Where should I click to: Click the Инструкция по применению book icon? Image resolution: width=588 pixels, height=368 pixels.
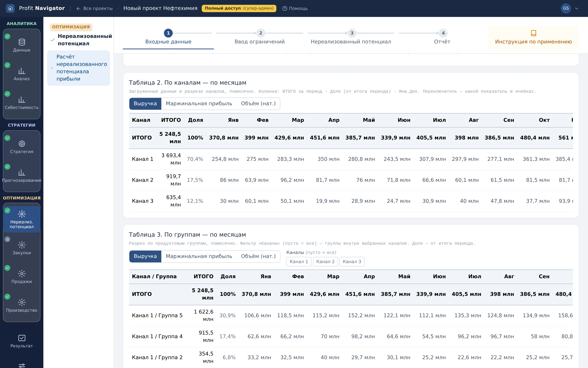[x=533, y=33]
